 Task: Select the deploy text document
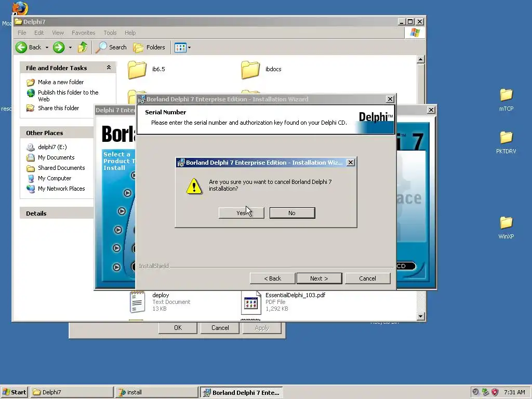click(x=160, y=302)
